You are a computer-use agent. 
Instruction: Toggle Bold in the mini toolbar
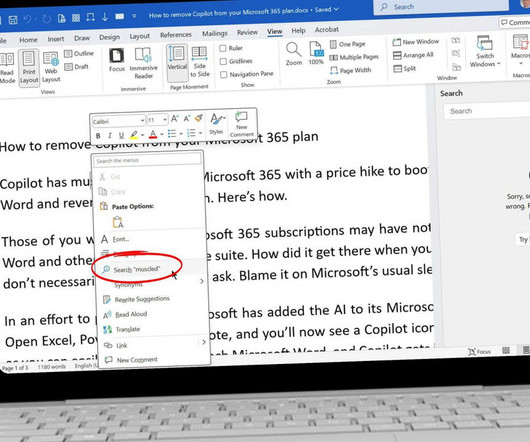98,136
